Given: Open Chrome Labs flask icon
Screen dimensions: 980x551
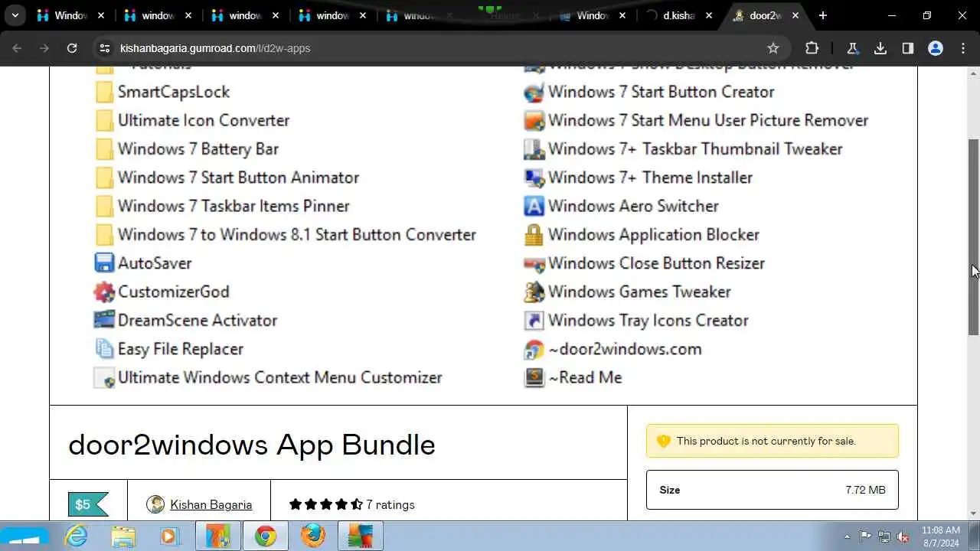Looking at the screenshot, I should (x=852, y=48).
